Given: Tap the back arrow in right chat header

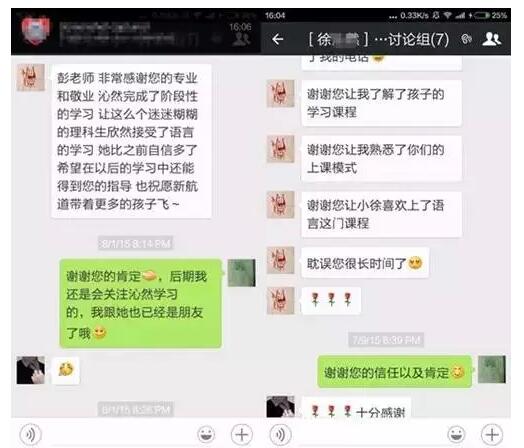Looking at the screenshot, I should pyautogui.click(x=278, y=39).
